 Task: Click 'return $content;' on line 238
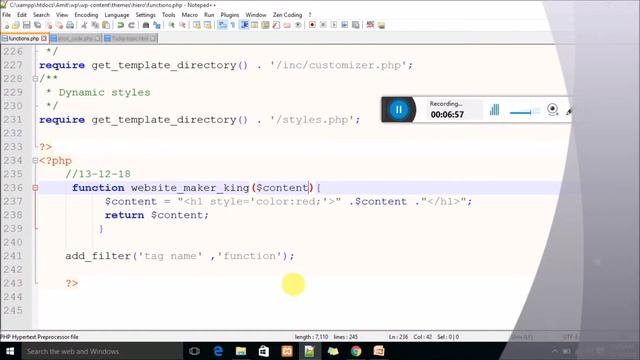coord(157,215)
